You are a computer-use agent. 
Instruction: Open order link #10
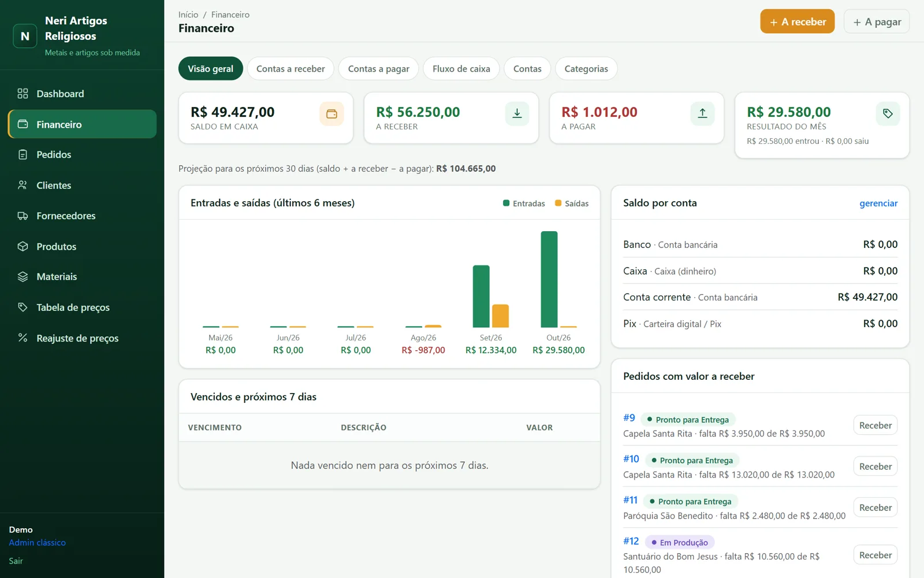631,459
